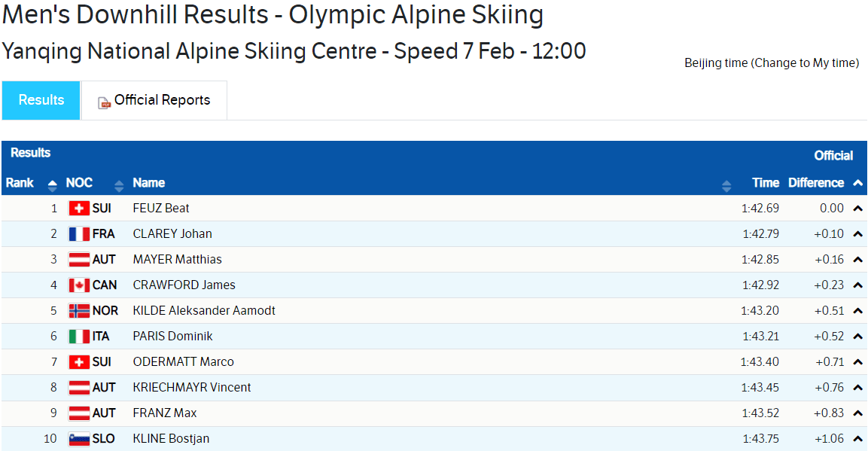Expand KLINE Bostjan's row chevron

(x=857, y=439)
